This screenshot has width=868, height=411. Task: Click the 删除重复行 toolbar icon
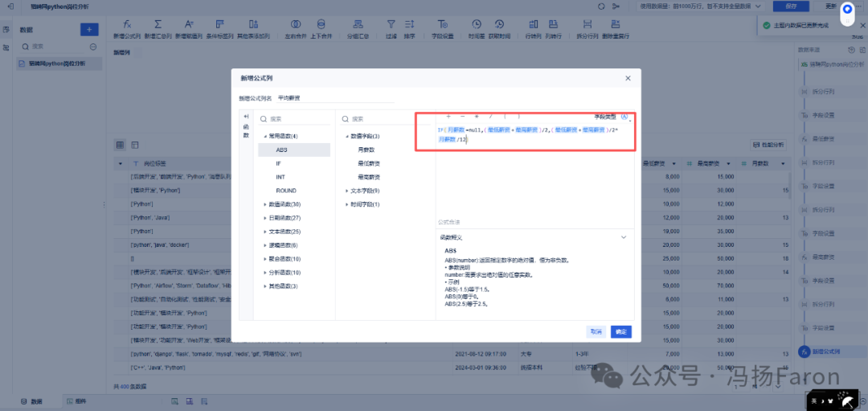tap(615, 24)
